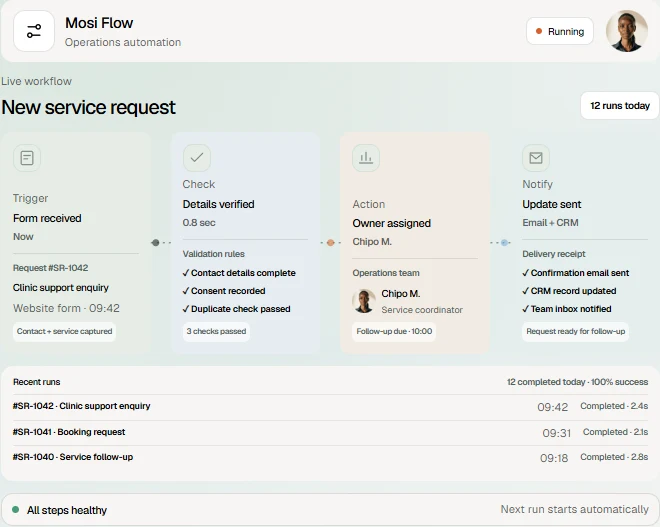
Task: Click Clinic support enquiry in Trigger card
Action: click(61, 287)
